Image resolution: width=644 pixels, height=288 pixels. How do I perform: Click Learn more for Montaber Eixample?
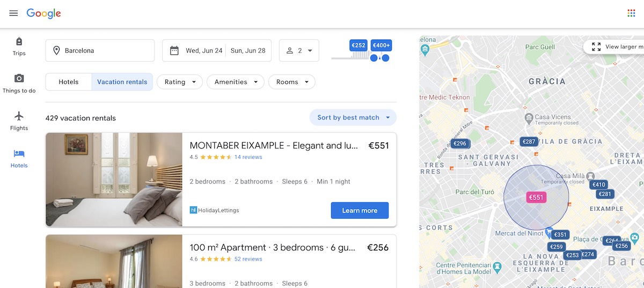coord(360,211)
